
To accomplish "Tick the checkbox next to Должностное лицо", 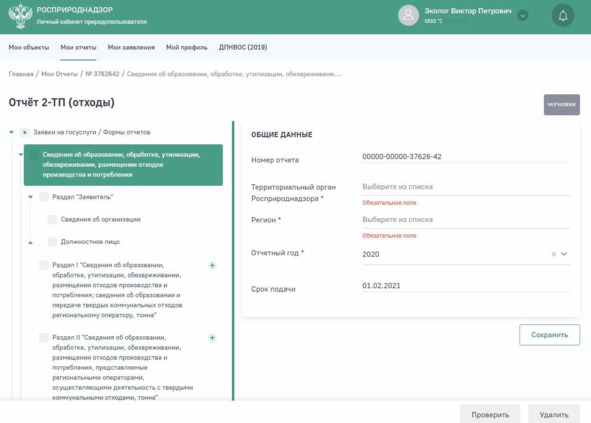I will click(52, 242).
